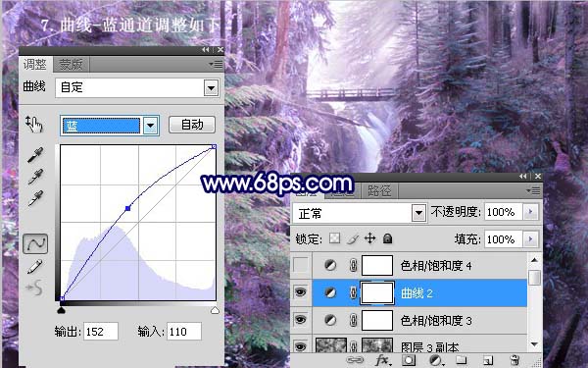
Task: Hide the 色相/饱和度 3 layer
Action: point(301,320)
